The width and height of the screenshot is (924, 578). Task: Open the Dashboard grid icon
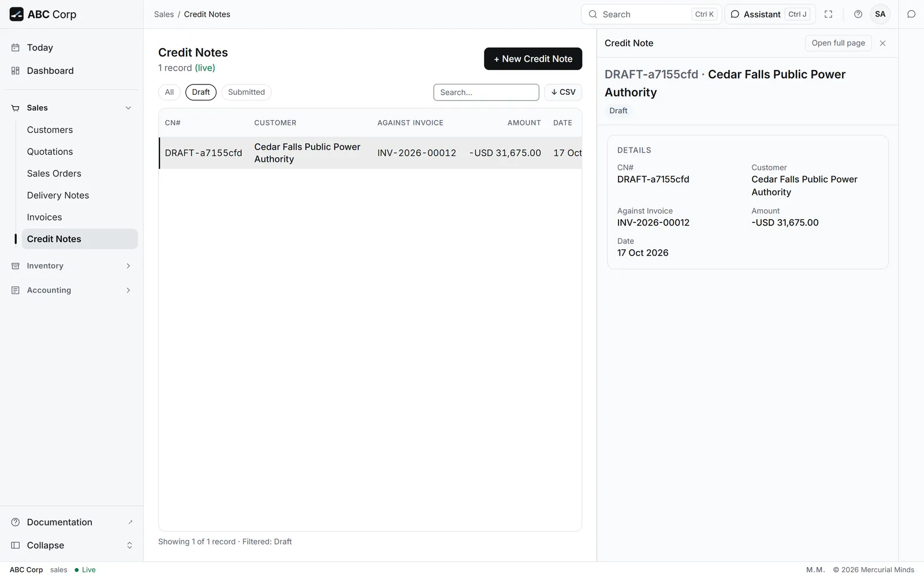click(x=16, y=71)
